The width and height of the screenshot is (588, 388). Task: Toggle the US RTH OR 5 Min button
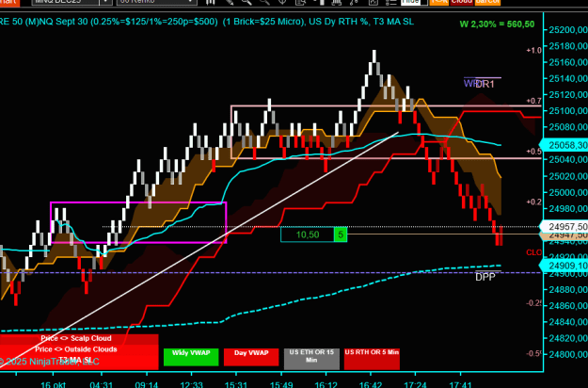click(372, 359)
